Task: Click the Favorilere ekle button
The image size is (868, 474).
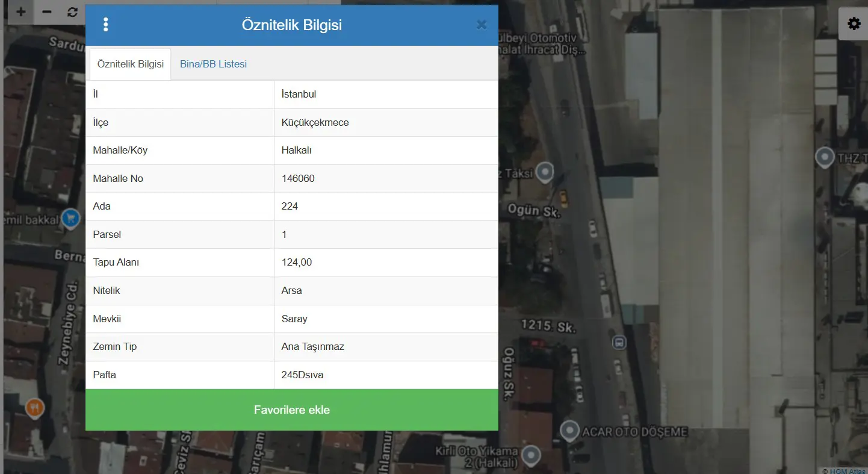Action: [292, 410]
